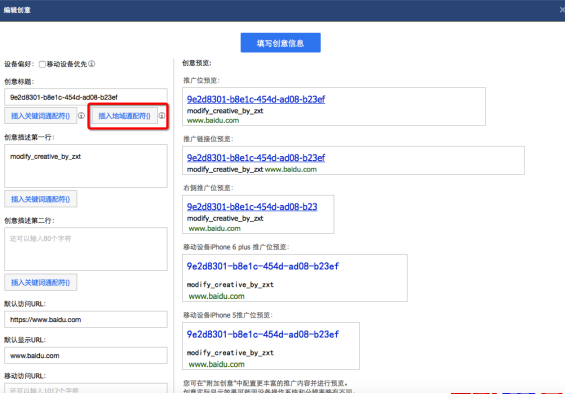Click www.baidu.com in iPhone 5 preview
The width and height of the screenshot is (565, 394).
(x=217, y=364)
